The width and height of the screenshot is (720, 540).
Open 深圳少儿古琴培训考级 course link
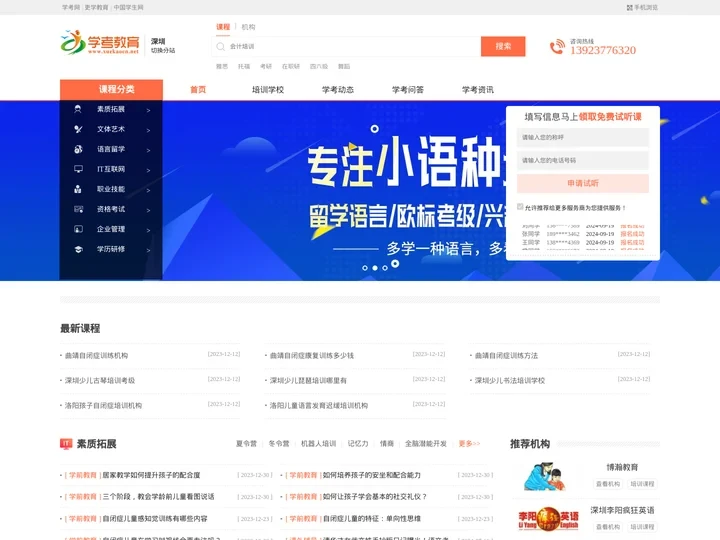click(100, 380)
